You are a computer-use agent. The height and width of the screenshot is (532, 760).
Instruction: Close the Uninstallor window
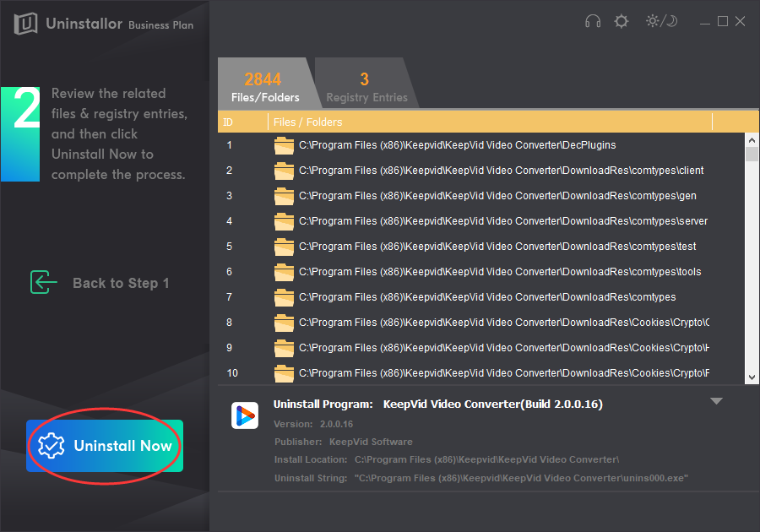tap(740, 21)
